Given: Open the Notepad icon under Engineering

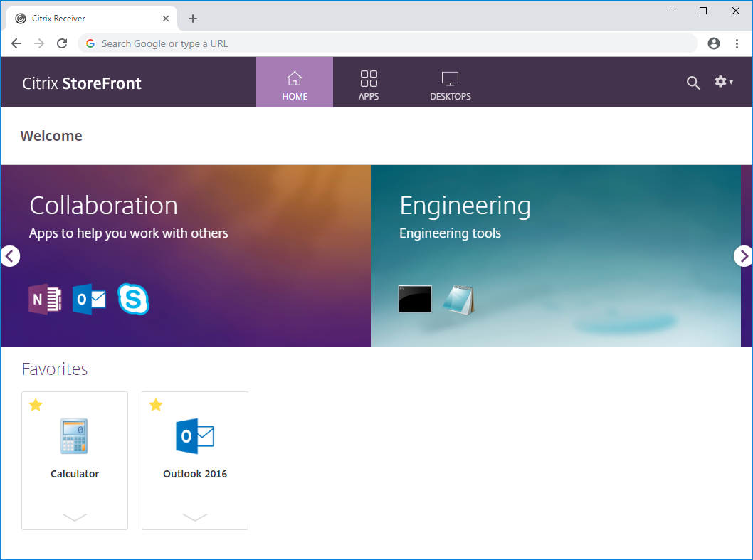Looking at the screenshot, I should coord(458,300).
